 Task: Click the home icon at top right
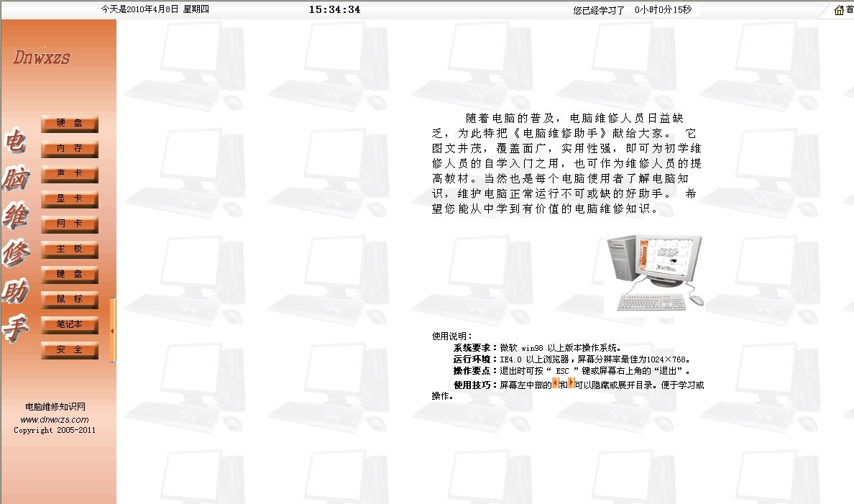pos(839,10)
